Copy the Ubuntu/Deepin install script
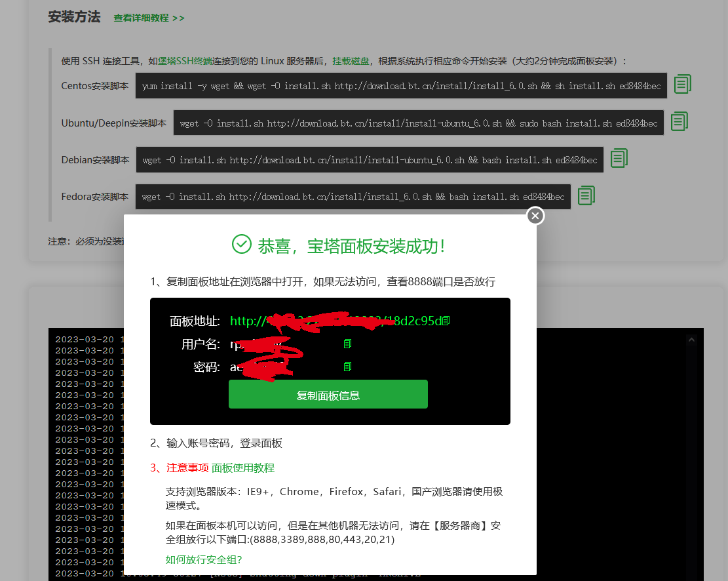 [x=679, y=121]
